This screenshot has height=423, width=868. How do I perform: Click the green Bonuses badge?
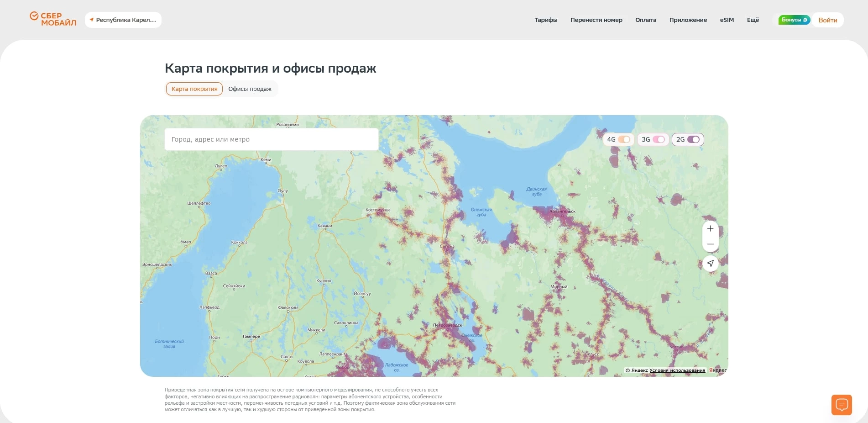coord(794,20)
